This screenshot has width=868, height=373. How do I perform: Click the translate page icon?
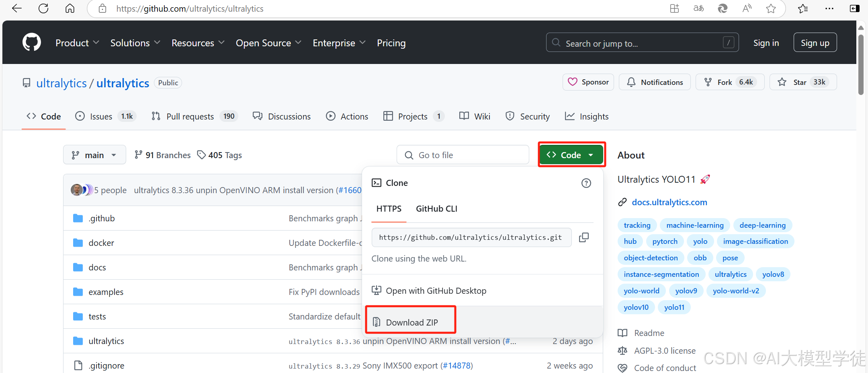coord(698,8)
